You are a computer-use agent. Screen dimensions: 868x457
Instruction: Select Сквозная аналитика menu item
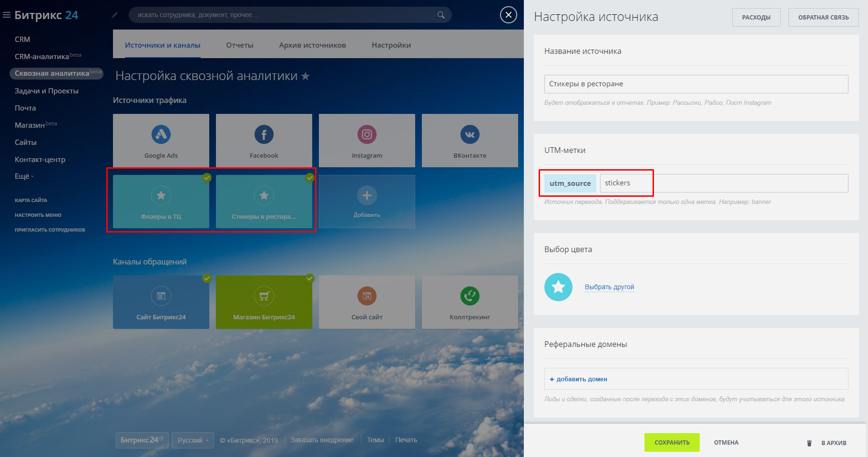tap(56, 73)
